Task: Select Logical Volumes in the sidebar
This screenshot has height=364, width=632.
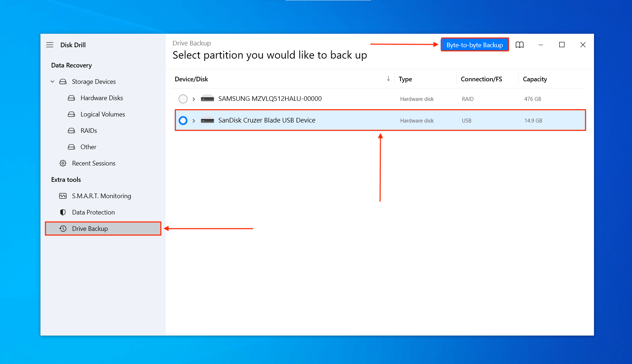Action: (103, 114)
